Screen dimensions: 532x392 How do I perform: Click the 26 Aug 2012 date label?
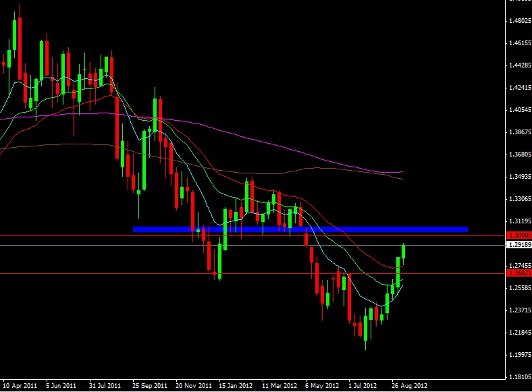point(409,385)
